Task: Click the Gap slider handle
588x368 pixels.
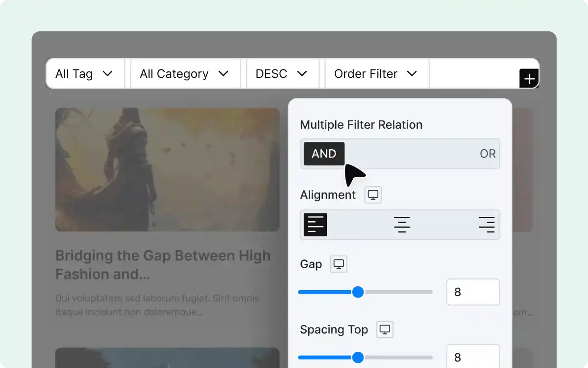Action: [x=358, y=292]
